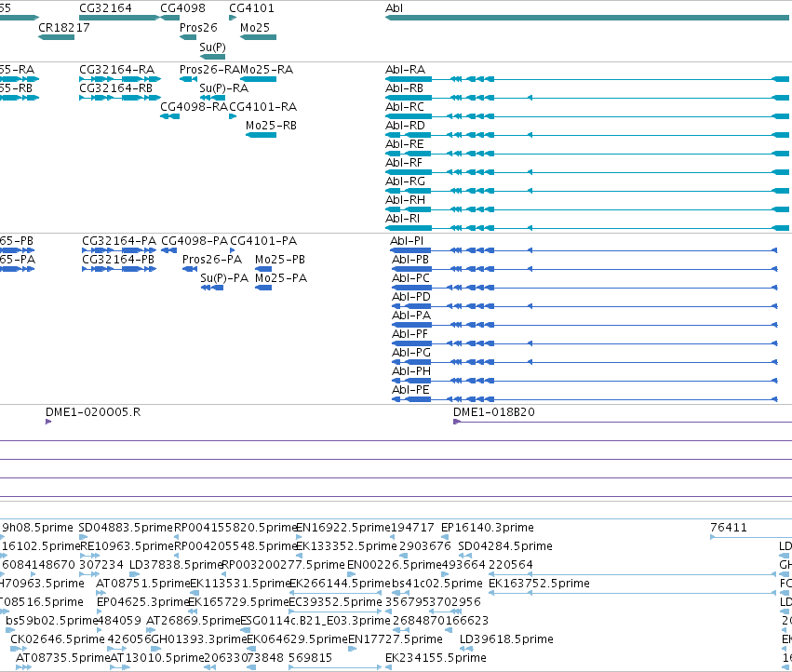Click transcript Abl-RC
This screenshot has height=672, width=792.
tap(587, 116)
